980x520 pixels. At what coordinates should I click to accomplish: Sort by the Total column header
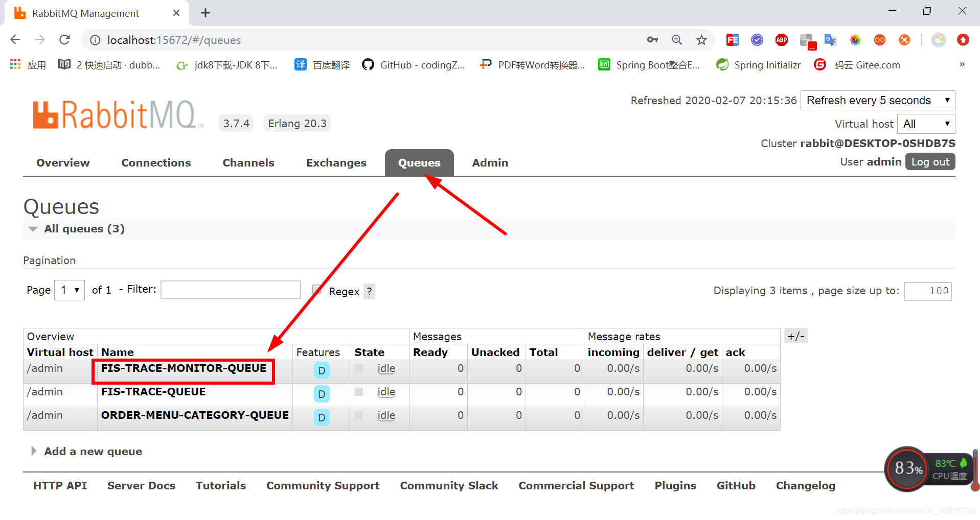(x=543, y=352)
